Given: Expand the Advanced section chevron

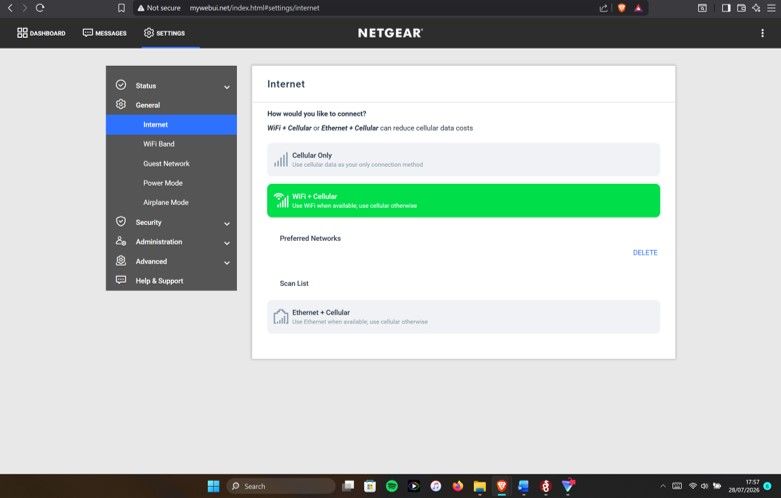Looking at the screenshot, I should tap(227, 263).
